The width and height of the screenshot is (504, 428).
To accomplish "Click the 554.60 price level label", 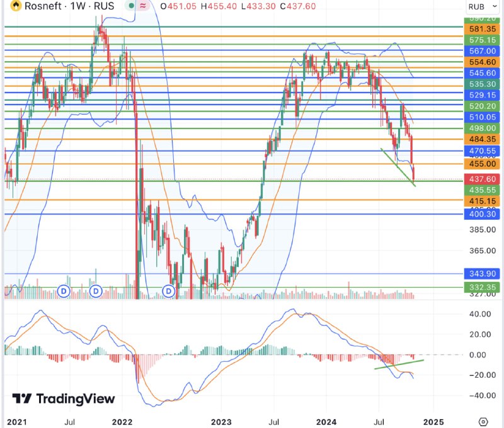I will pos(482,62).
